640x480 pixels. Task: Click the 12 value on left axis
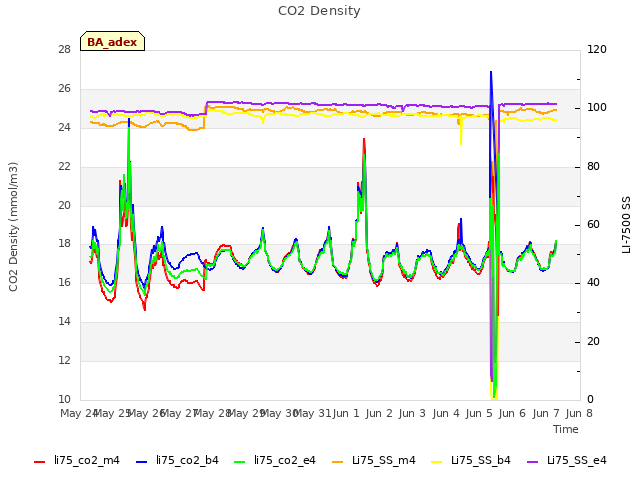point(64,360)
